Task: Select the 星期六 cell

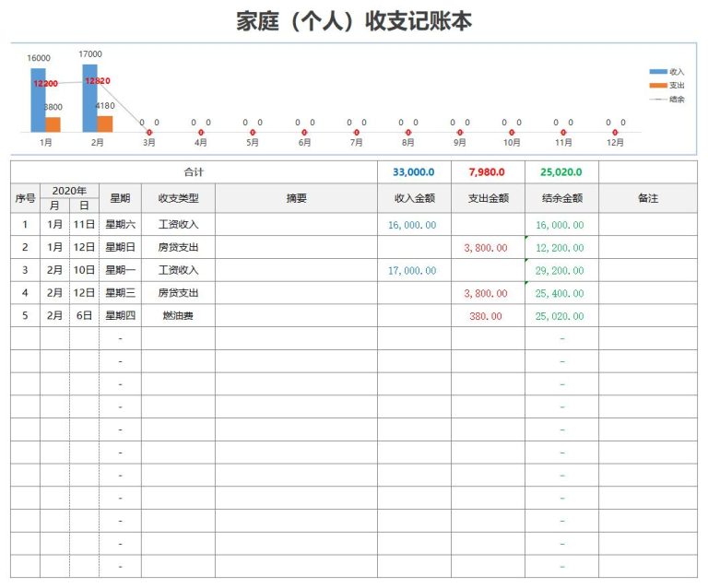Action: click(x=120, y=224)
